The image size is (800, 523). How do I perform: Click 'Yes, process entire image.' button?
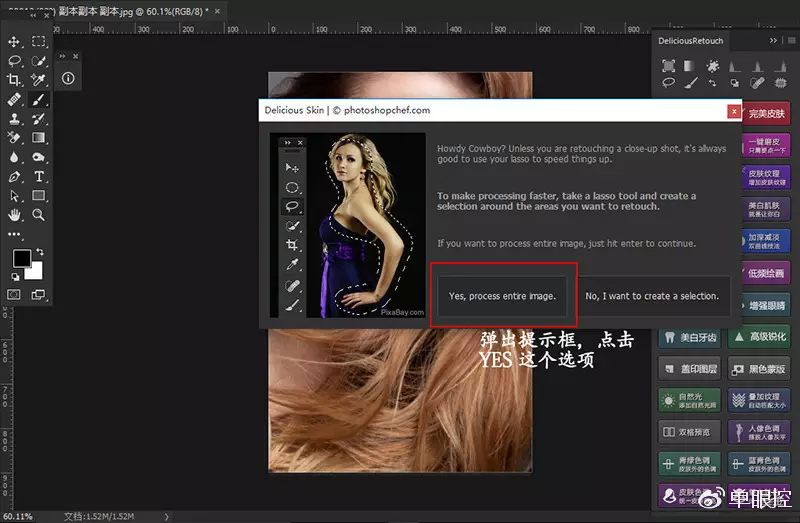click(x=502, y=296)
